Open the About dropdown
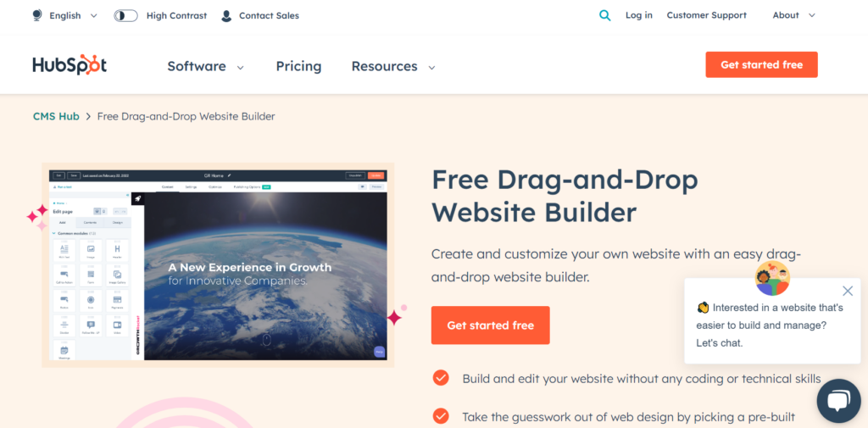The image size is (868, 428). click(x=793, y=15)
